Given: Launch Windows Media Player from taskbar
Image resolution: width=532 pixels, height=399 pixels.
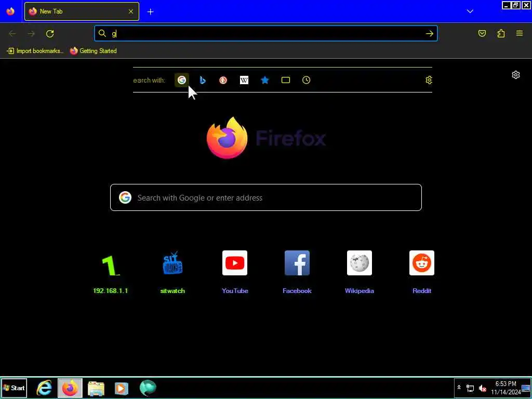Looking at the screenshot, I should (x=122, y=388).
